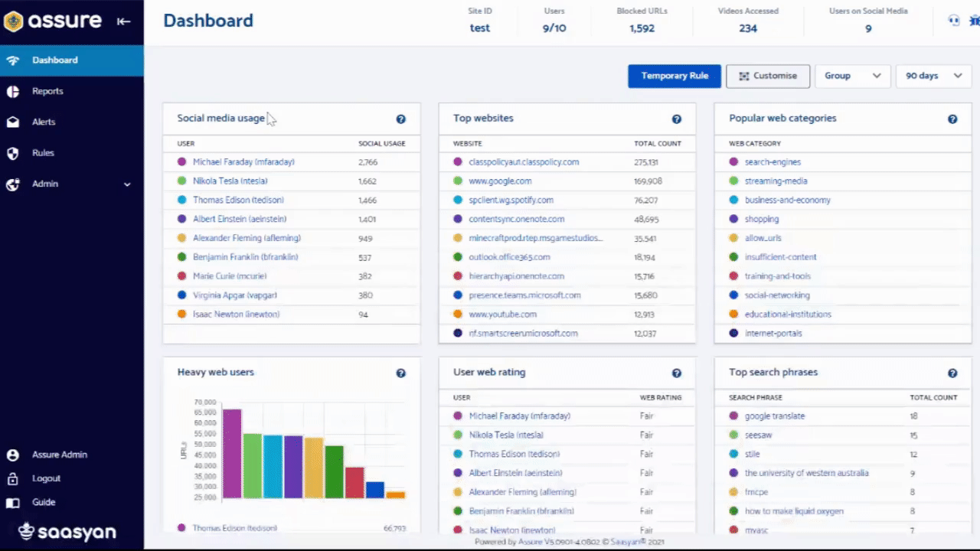Click the tallest purple bar in chart
The image size is (980, 551).
click(x=232, y=453)
